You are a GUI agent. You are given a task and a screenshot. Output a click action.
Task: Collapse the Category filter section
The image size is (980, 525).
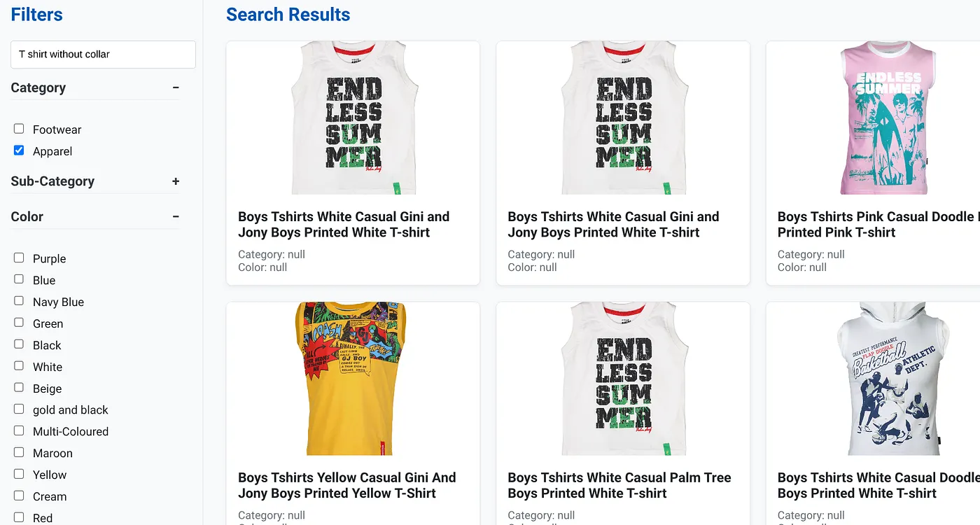(176, 87)
